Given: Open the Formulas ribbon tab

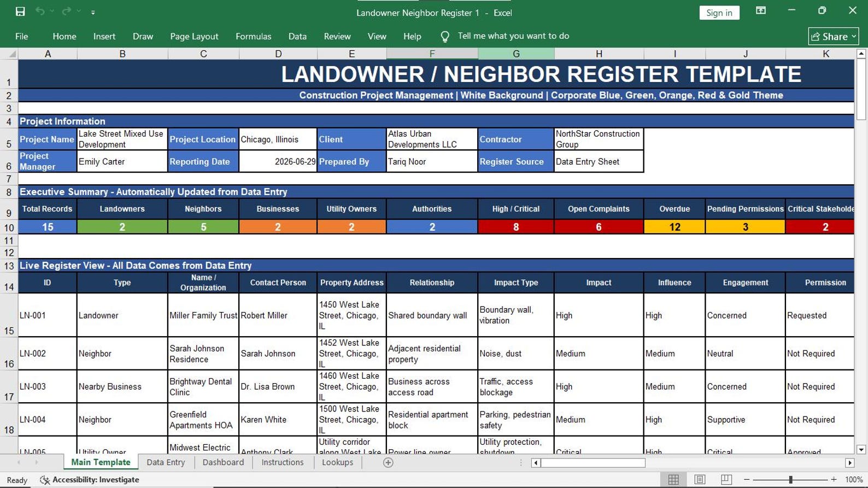Looking at the screenshot, I should [253, 36].
